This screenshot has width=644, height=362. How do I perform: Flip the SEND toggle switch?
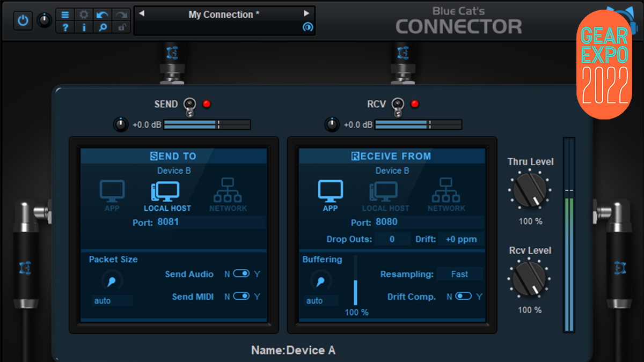pos(189,106)
